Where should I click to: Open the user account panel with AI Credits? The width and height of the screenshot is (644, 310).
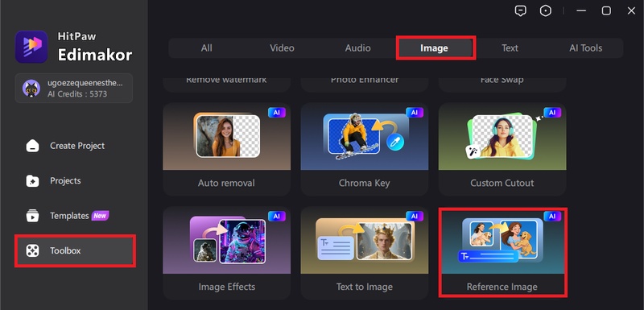click(74, 88)
